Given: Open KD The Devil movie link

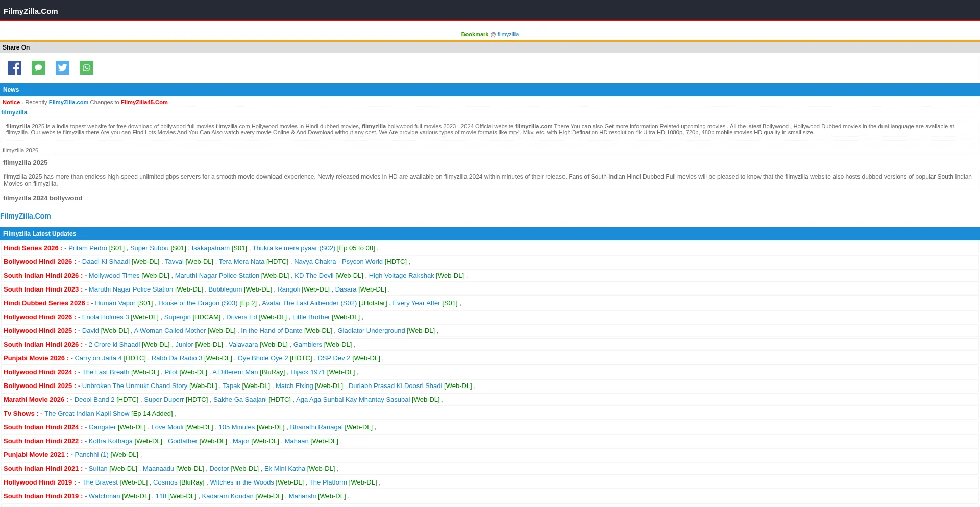Looking at the screenshot, I should [314, 276].
